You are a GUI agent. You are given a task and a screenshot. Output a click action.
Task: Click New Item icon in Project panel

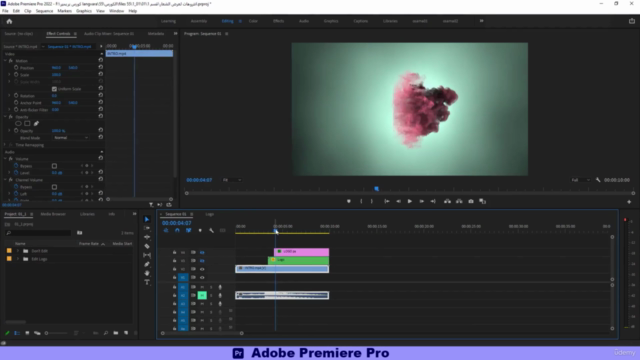pyautogui.click(x=126, y=333)
